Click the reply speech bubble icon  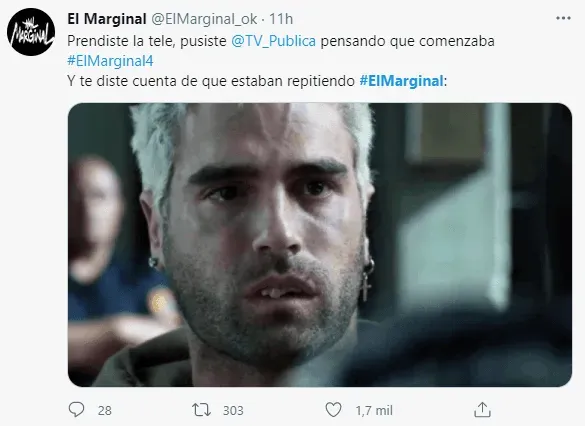pos(76,410)
